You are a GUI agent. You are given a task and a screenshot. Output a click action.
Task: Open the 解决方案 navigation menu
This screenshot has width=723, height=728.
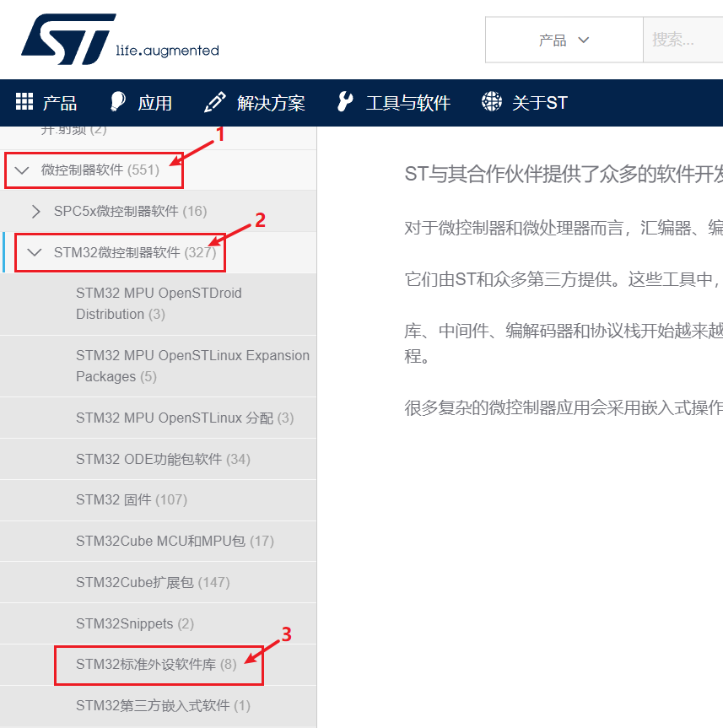(271, 103)
